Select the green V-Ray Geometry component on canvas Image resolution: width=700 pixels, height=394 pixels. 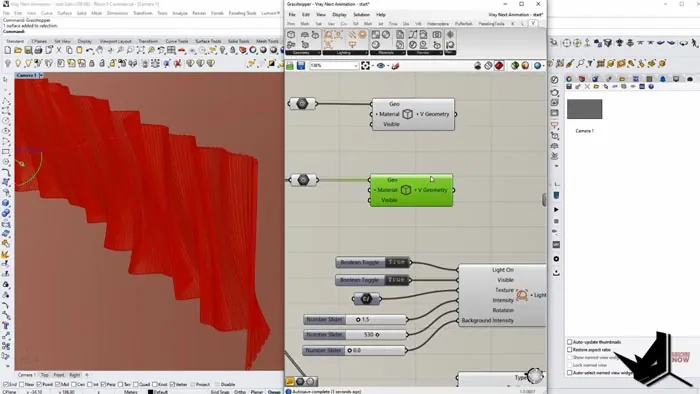(411, 190)
